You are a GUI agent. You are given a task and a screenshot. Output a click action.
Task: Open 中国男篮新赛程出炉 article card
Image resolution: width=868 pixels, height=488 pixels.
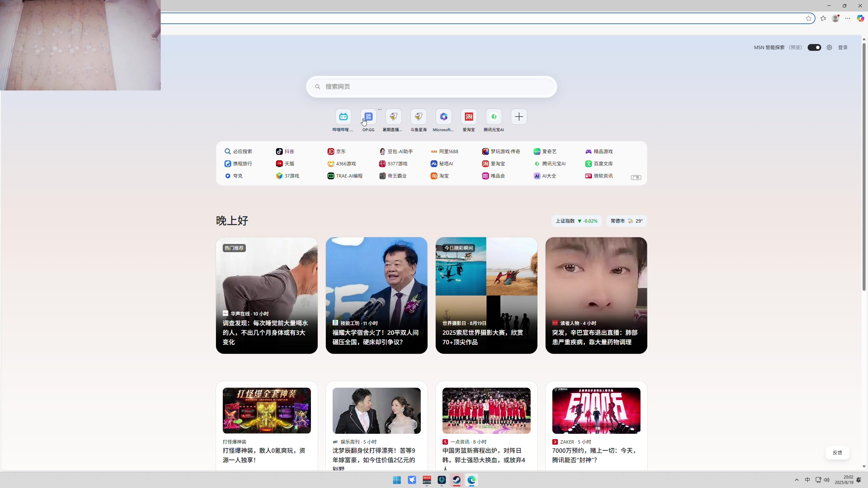(x=486, y=426)
